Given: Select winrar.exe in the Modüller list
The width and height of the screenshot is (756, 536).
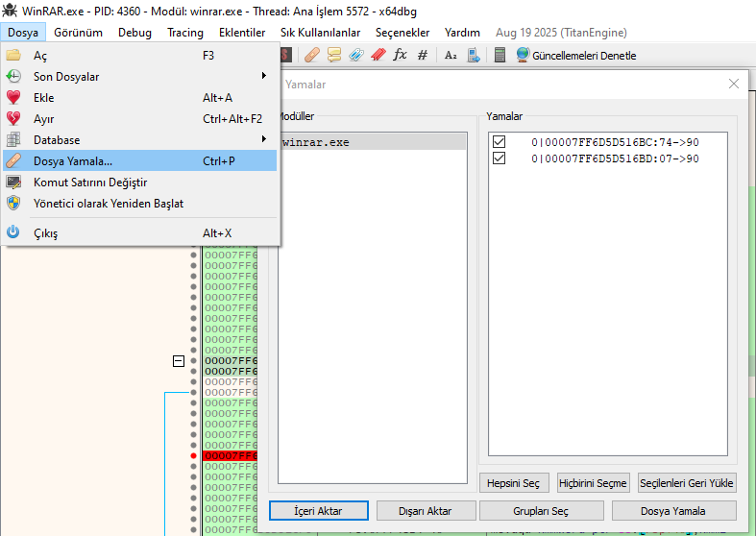Looking at the screenshot, I should (x=373, y=142).
